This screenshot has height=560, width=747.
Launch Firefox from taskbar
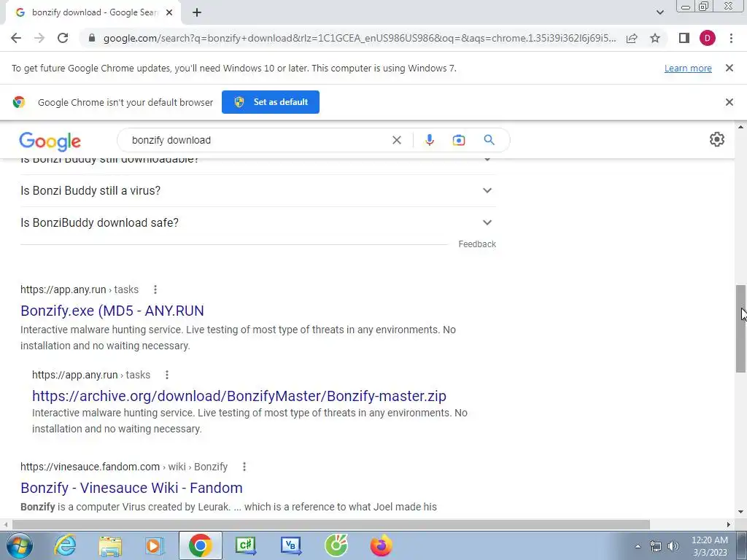381,545
